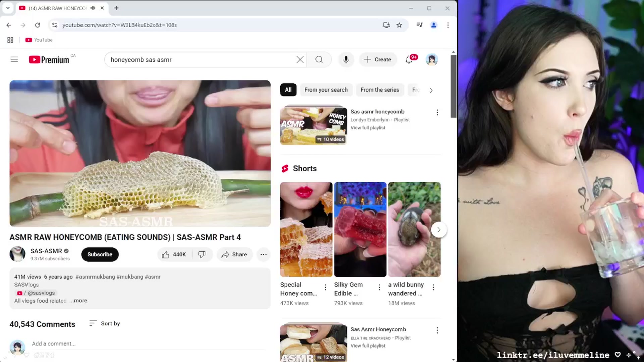This screenshot has height=362, width=644.
Task: Open notifications bell
Action: (409, 60)
